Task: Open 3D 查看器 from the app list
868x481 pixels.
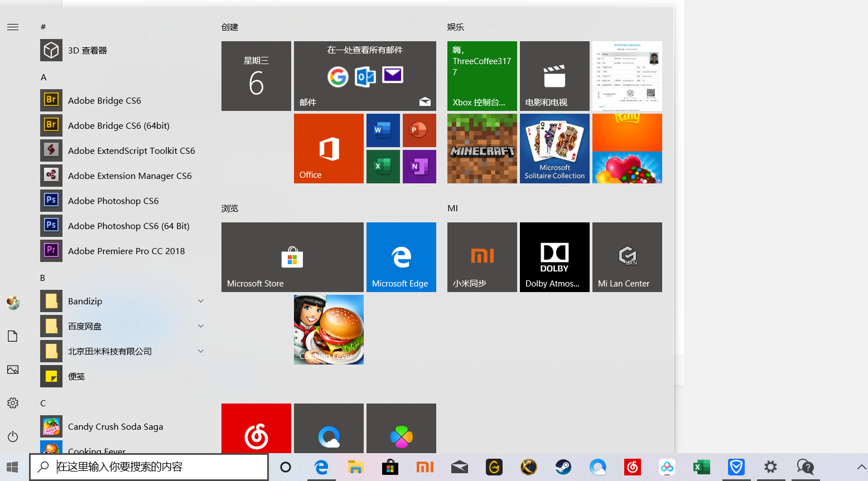Action: (122, 50)
